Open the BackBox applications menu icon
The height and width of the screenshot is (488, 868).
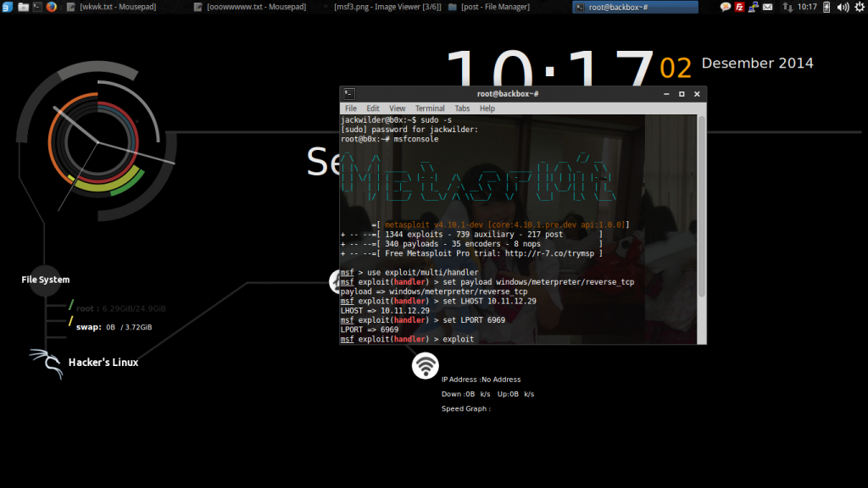[x=7, y=7]
